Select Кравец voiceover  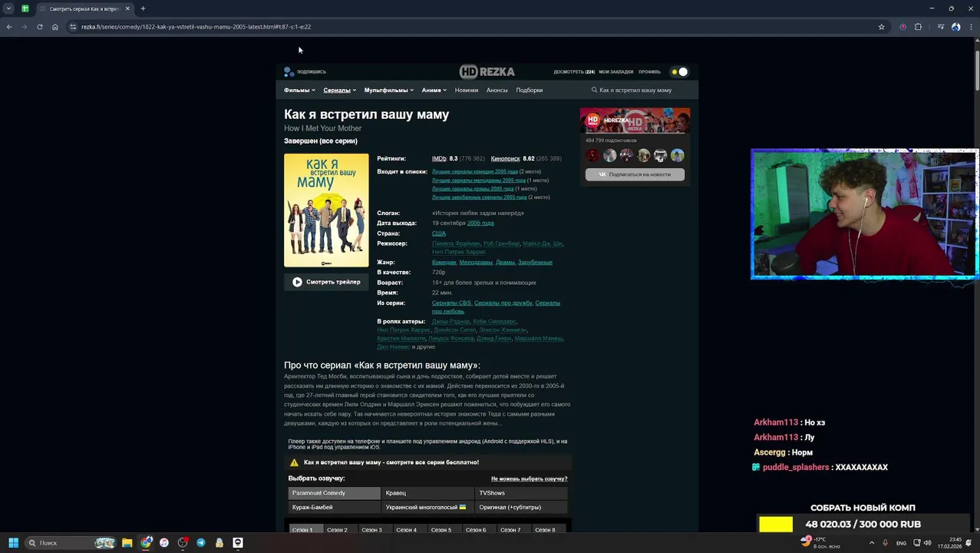click(427, 493)
